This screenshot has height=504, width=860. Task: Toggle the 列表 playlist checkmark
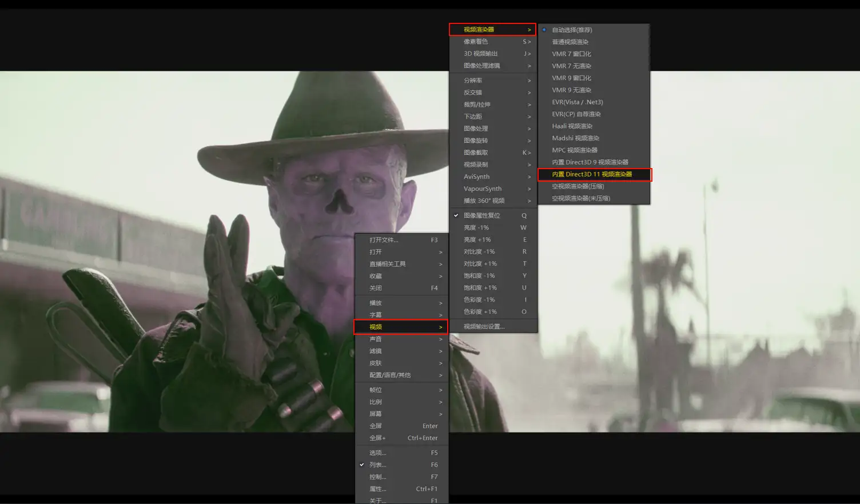(377, 465)
